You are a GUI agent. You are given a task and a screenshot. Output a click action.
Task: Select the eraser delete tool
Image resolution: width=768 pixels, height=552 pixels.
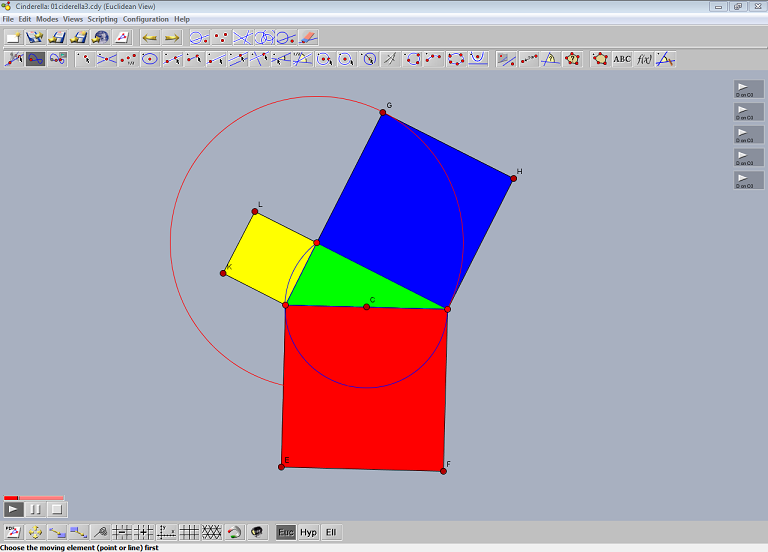[x=308, y=38]
